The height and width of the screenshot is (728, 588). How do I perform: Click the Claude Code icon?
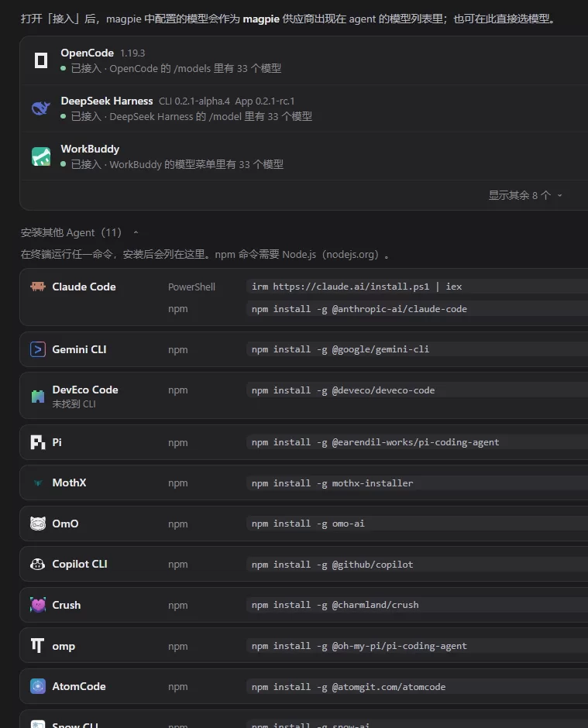(x=38, y=287)
